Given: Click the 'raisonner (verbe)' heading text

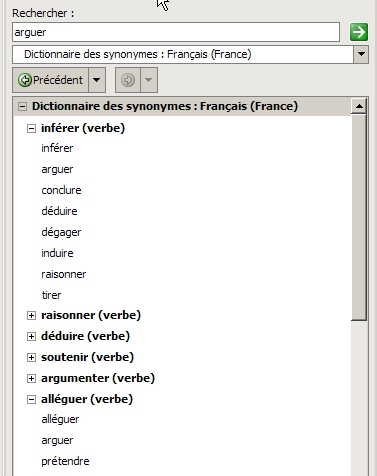Looking at the screenshot, I should coord(91,315).
